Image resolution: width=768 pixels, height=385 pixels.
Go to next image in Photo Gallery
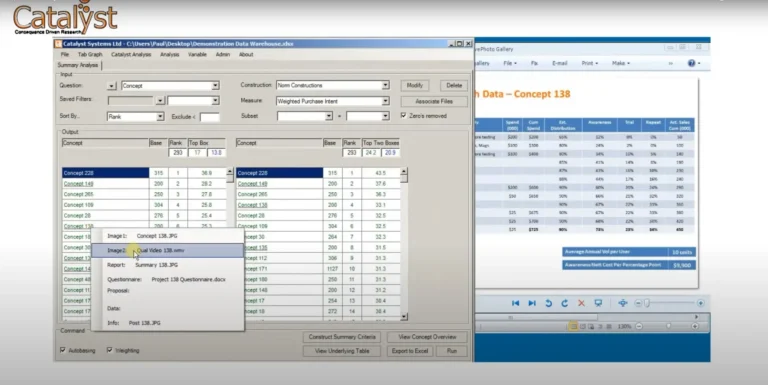click(x=532, y=303)
